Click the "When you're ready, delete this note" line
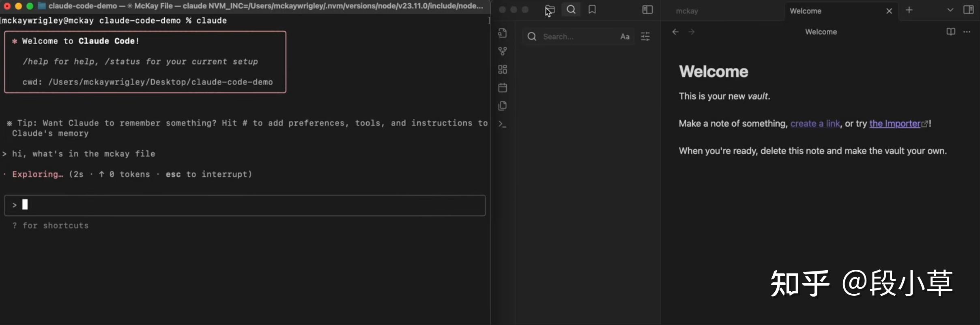The width and height of the screenshot is (980, 325). [813, 151]
